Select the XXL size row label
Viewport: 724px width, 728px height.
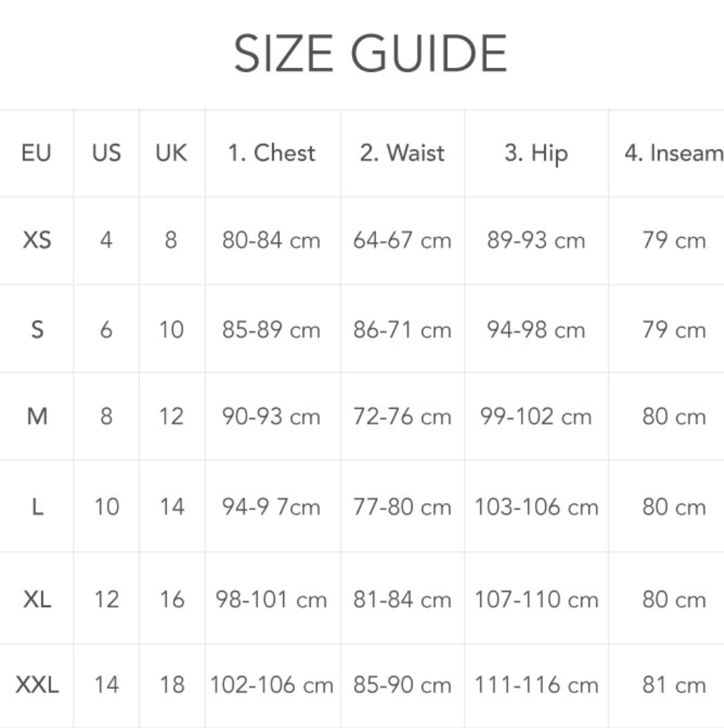(x=37, y=685)
